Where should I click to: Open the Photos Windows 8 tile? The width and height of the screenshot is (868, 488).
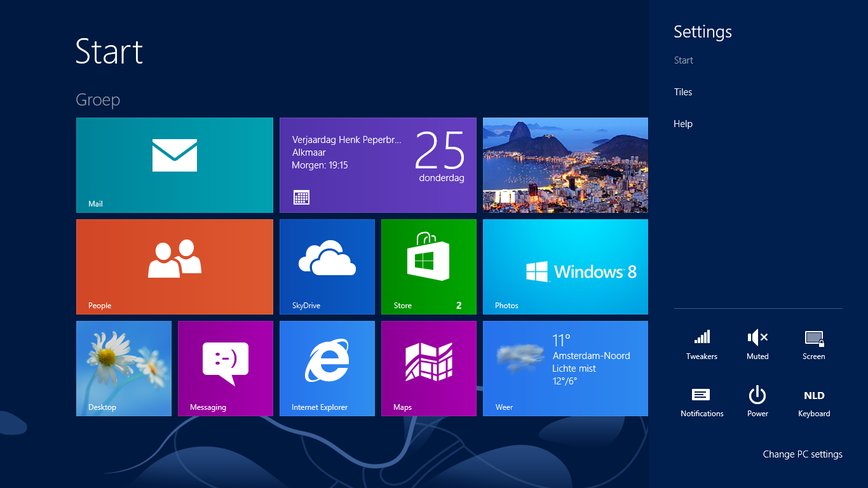point(566,267)
